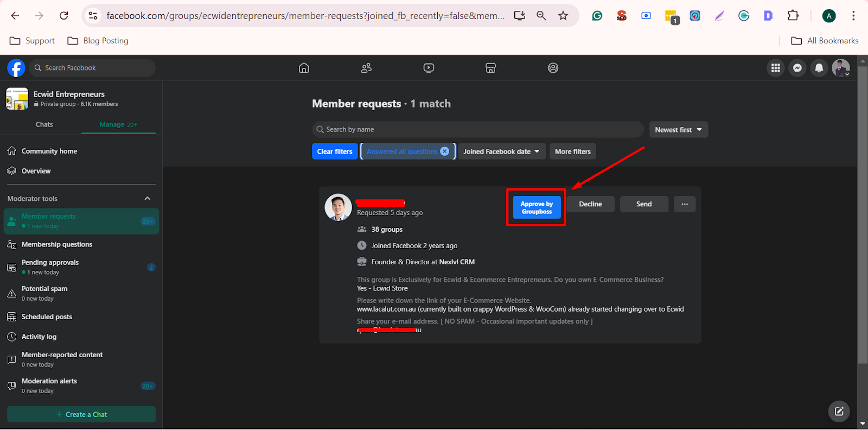Click the Send button on request
The image size is (868, 430).
click(644, 204)
